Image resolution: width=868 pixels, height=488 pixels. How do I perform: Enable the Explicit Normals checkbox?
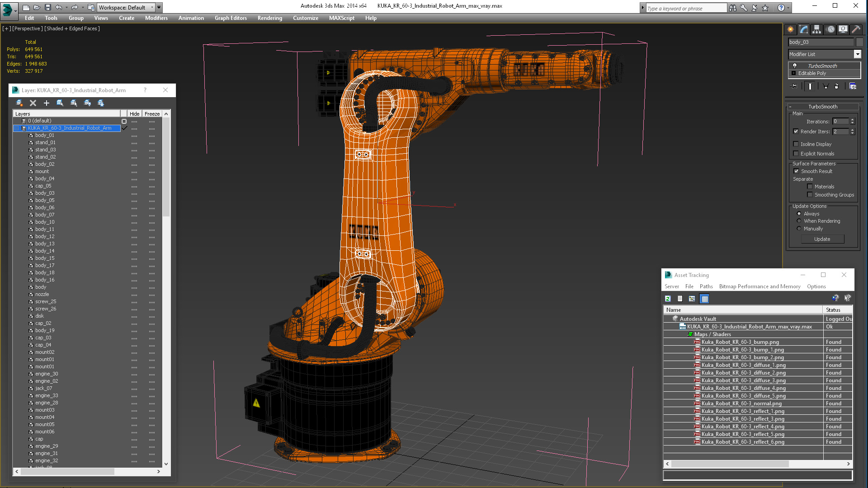click(x=796, y=154)
